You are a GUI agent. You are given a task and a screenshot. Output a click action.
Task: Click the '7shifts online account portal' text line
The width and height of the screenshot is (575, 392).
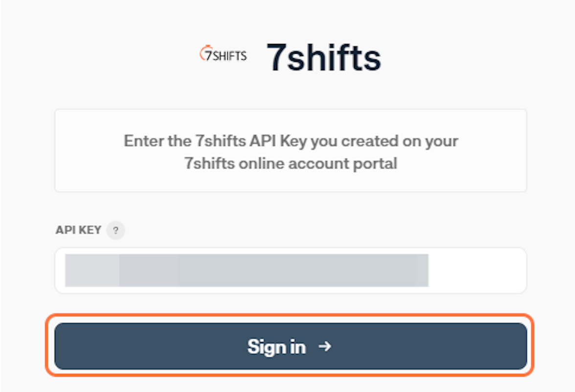point(290,164)
